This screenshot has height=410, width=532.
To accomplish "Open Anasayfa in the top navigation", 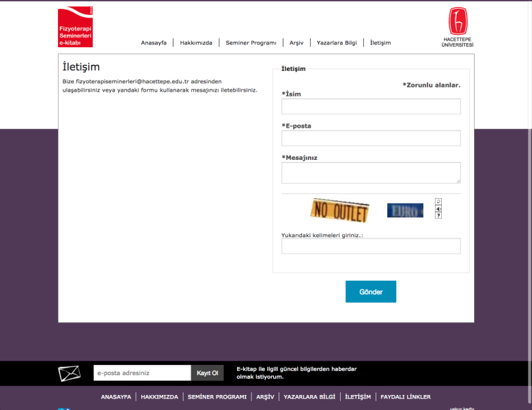I will pos(154,43).
